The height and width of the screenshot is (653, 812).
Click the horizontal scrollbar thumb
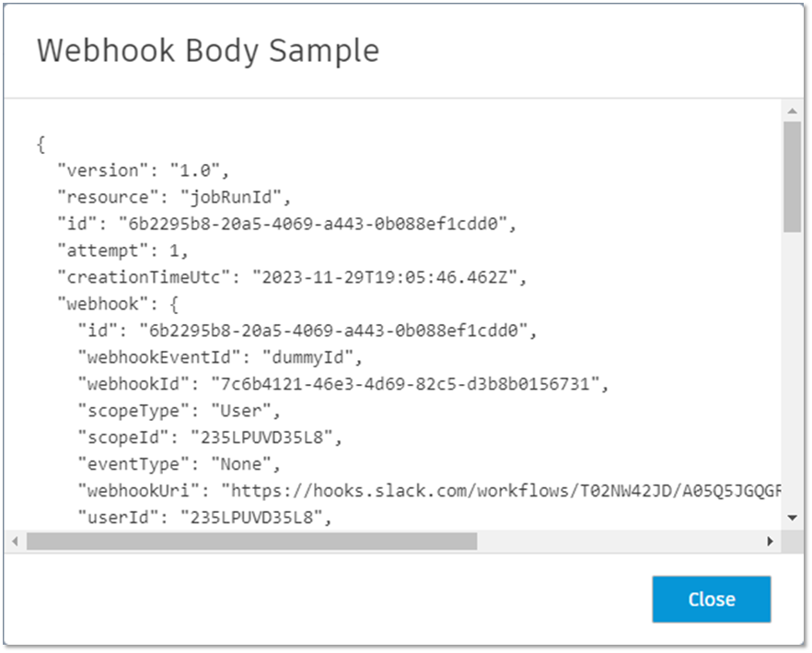pos(250,542)
